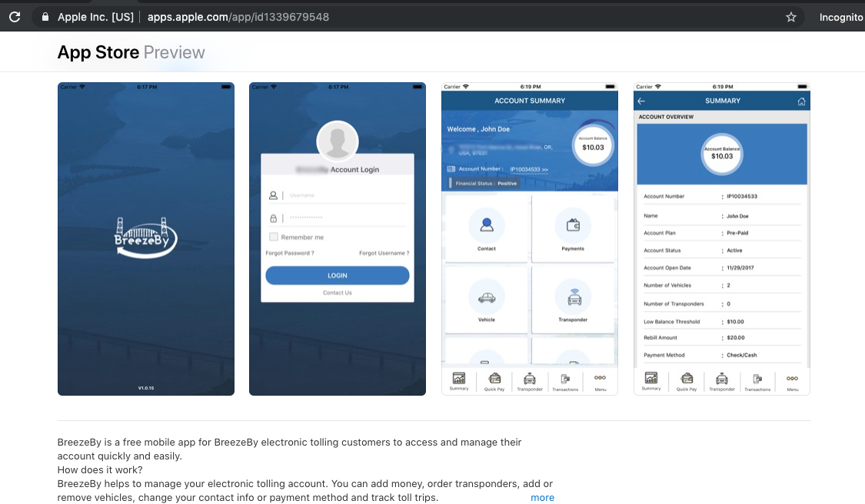Click the Contact icon in account summary

pos(486,225)
